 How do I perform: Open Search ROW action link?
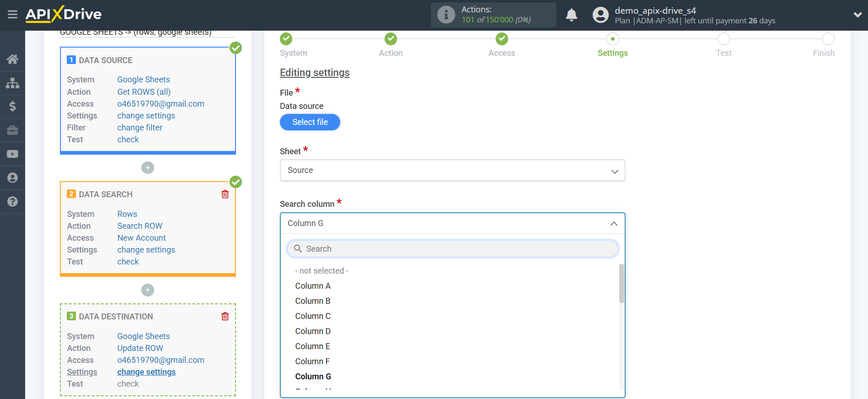140,226
